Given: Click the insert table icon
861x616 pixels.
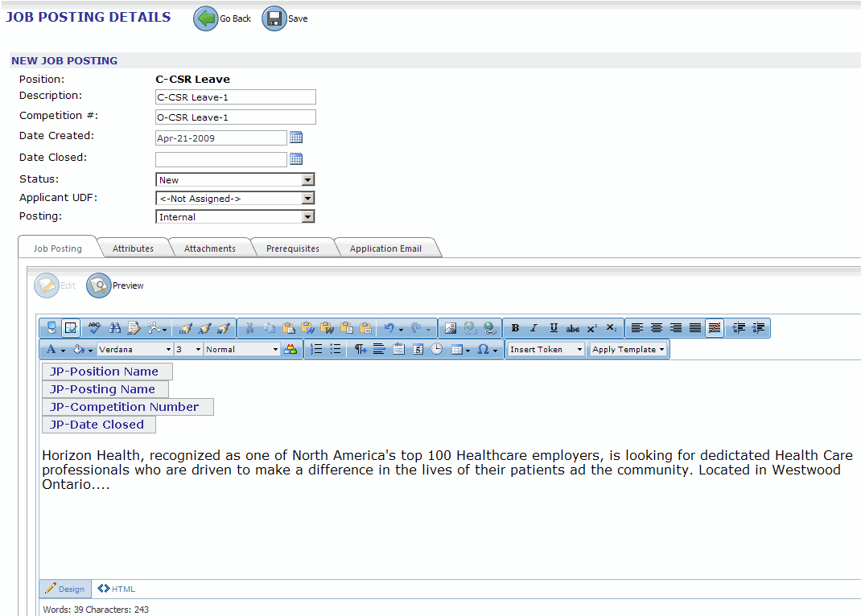Looking at the screenshot, I should click(x=457, y=350).
